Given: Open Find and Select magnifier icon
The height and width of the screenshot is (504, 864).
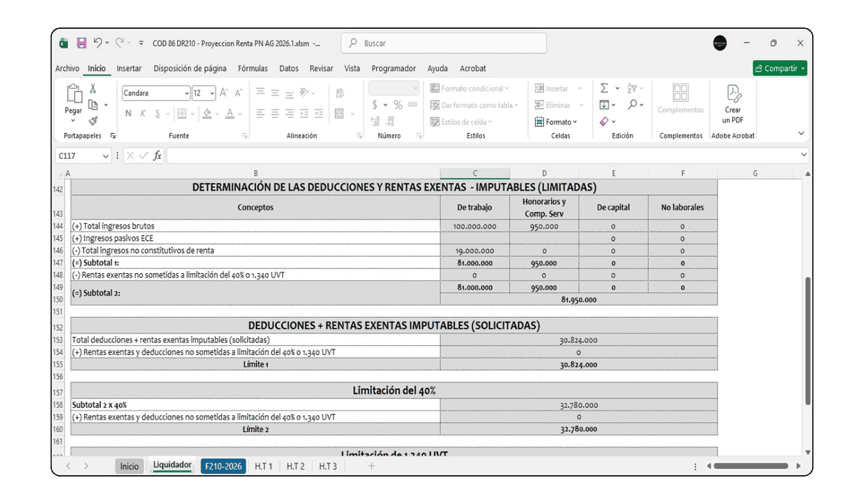Looking at the screenshot, I should 632,105.
